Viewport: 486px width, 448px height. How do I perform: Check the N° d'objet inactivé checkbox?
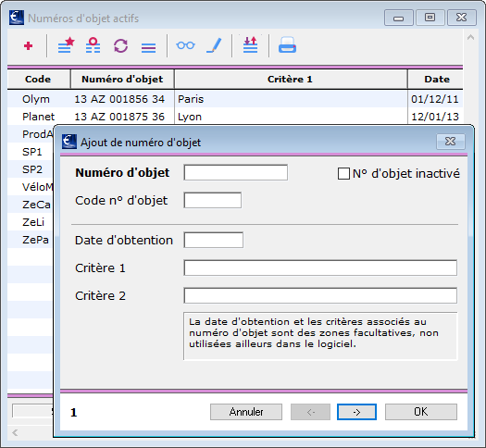343,173
